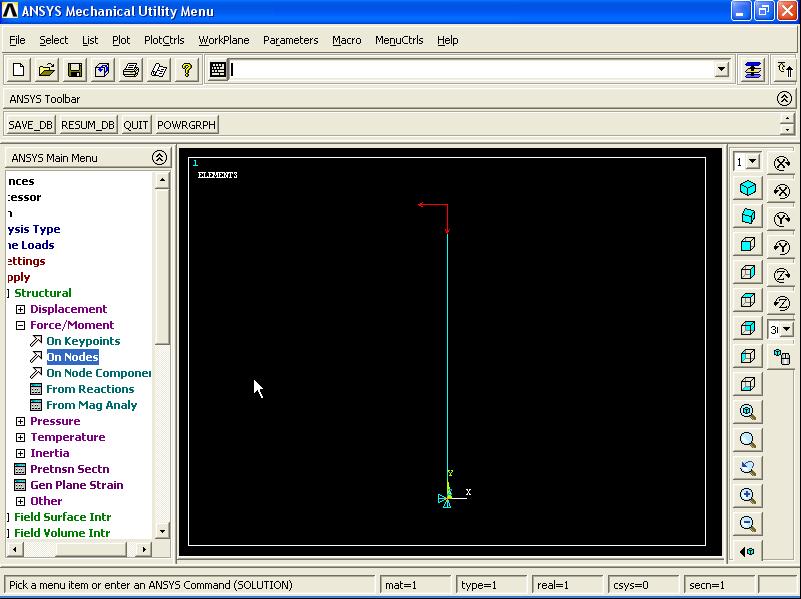
Task: Click the Raise Hidden windows icon
Action: tap(753, 69)
